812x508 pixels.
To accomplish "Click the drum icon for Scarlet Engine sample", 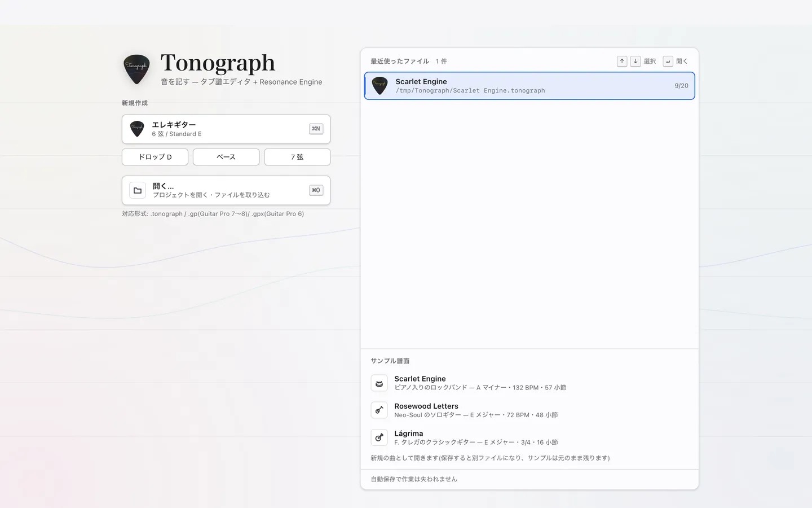I will coord(379,383).
